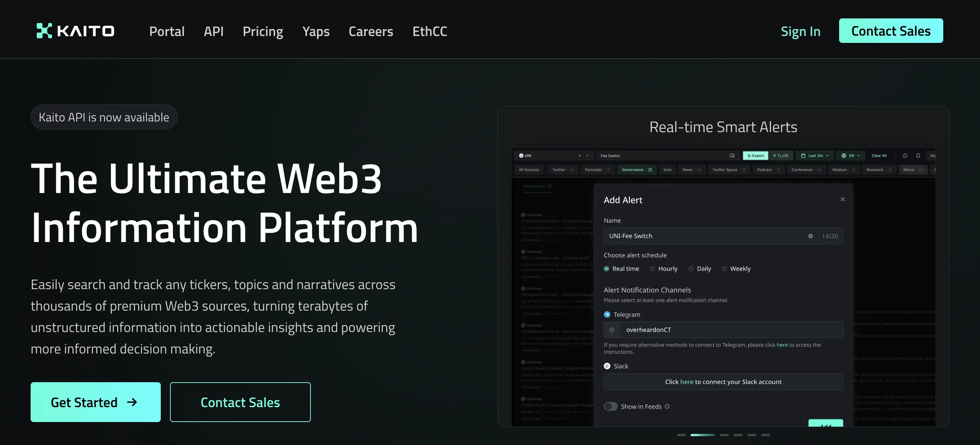Open the Last 3m time range dropdown
Image resolution: width=980 pixels, height=445 pixels.
click(814, 155)
